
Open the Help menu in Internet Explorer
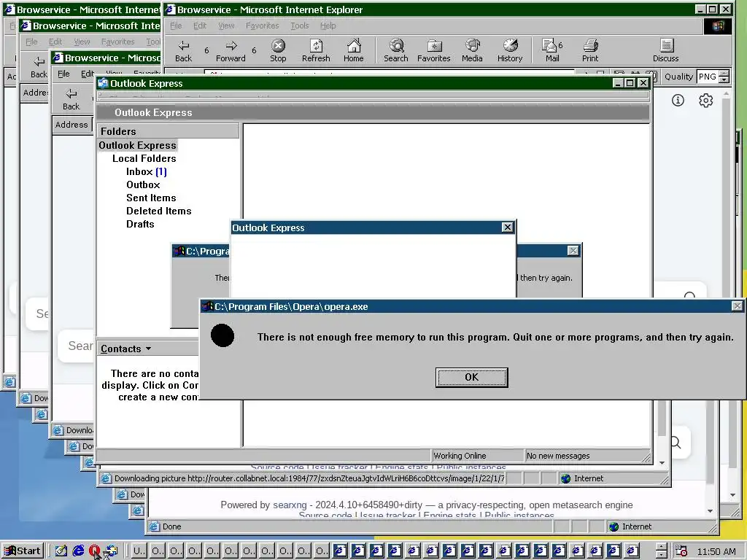pyautogui.click(x=328, y=26)
